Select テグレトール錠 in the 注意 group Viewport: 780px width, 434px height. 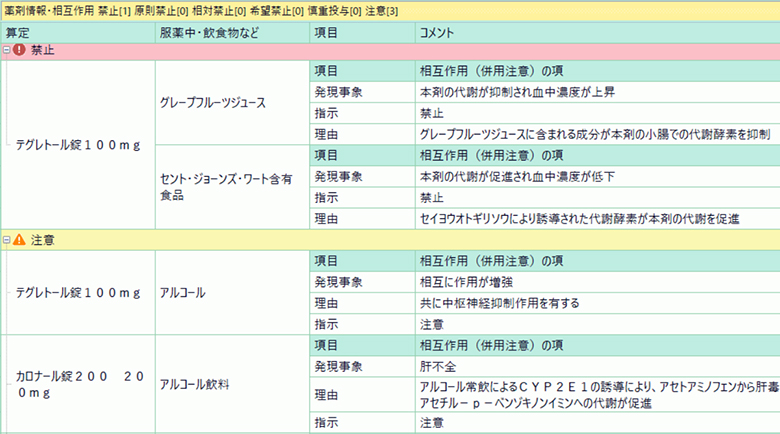pyautogui.click(x=78, y=293)
